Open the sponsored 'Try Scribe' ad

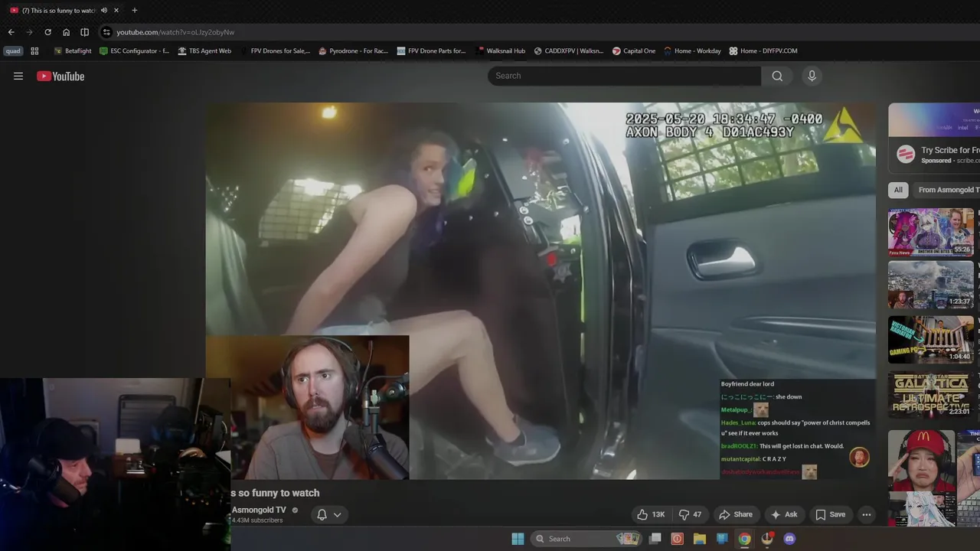(934, 138)
